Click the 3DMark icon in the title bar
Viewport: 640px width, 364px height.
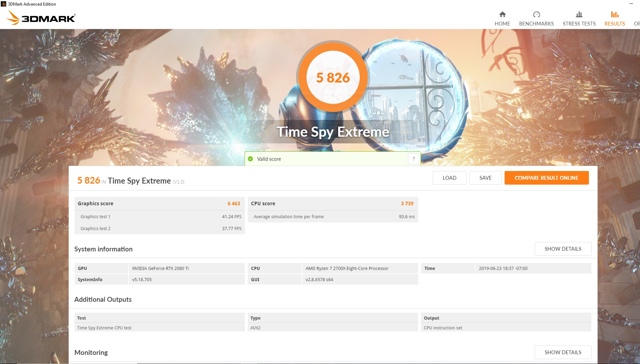[4, 4]
